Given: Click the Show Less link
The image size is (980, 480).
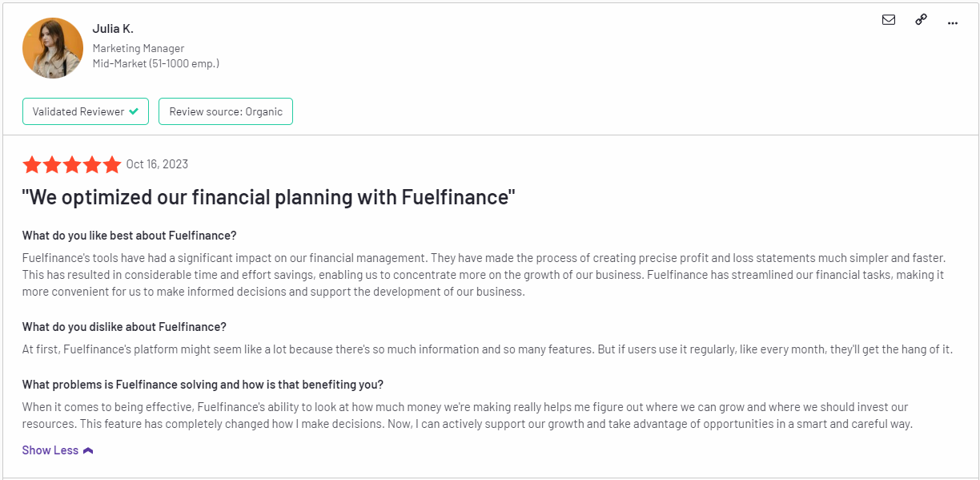Looking at the screenshot, I should [50, 450].
